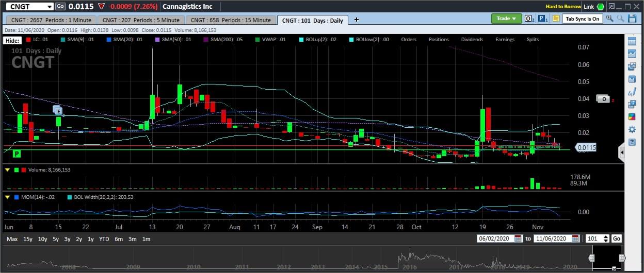Select the 1y time range
Screen dimensions: 644x273
(91, 239)
